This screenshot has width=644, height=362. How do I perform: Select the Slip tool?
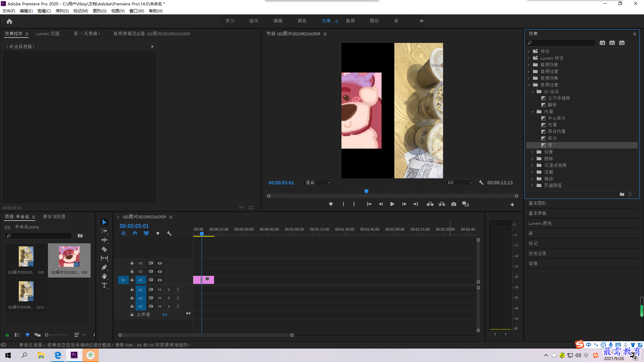104,258
